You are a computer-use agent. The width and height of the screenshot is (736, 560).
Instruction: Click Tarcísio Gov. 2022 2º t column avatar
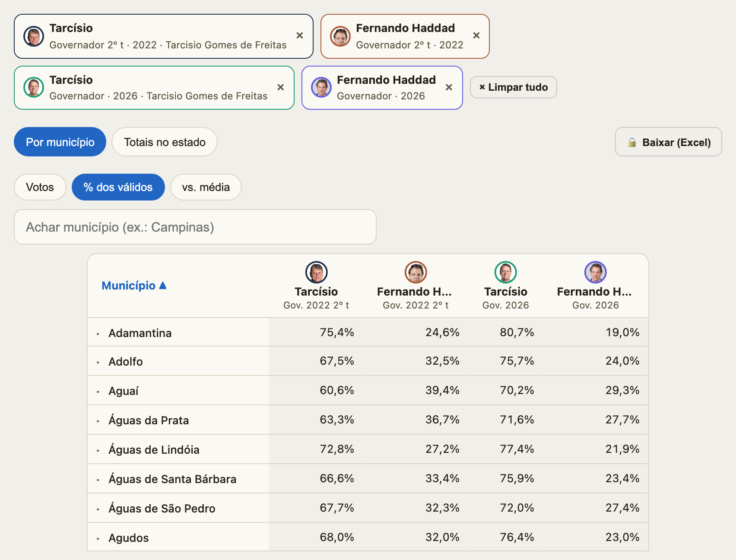point(316,272)
